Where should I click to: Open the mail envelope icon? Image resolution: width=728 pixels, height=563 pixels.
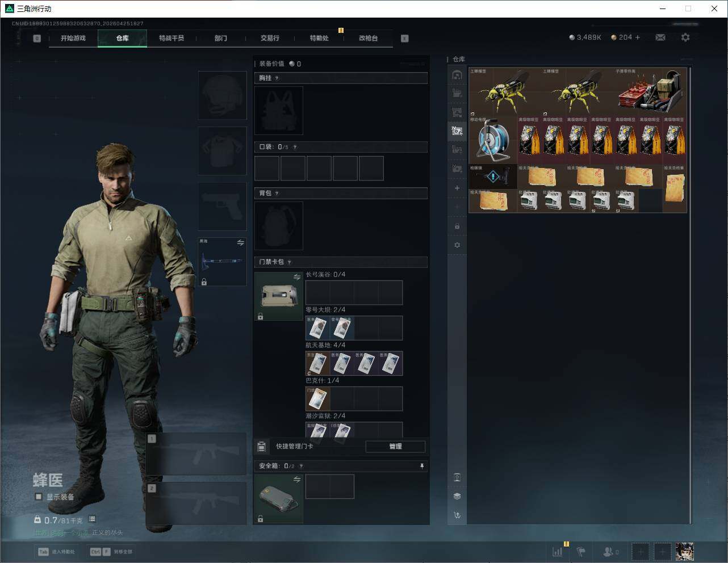660,37
